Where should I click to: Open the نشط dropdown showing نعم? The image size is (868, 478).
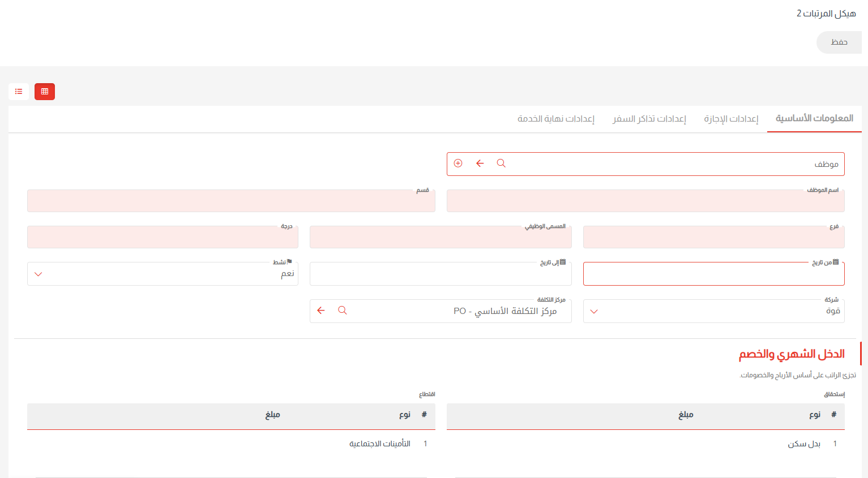[x=38, y=274]
